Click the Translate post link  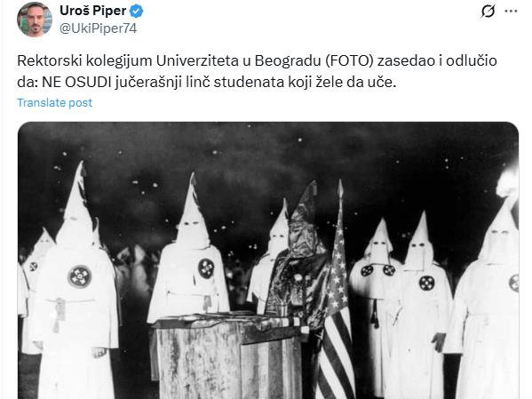55,102
